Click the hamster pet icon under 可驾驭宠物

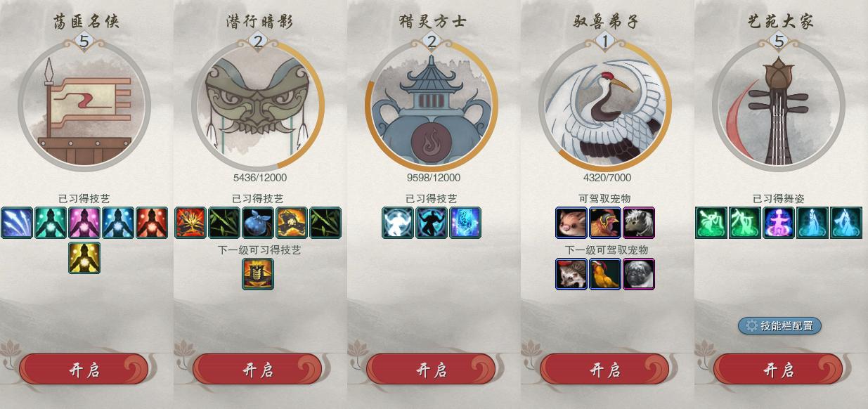(571, 223)
